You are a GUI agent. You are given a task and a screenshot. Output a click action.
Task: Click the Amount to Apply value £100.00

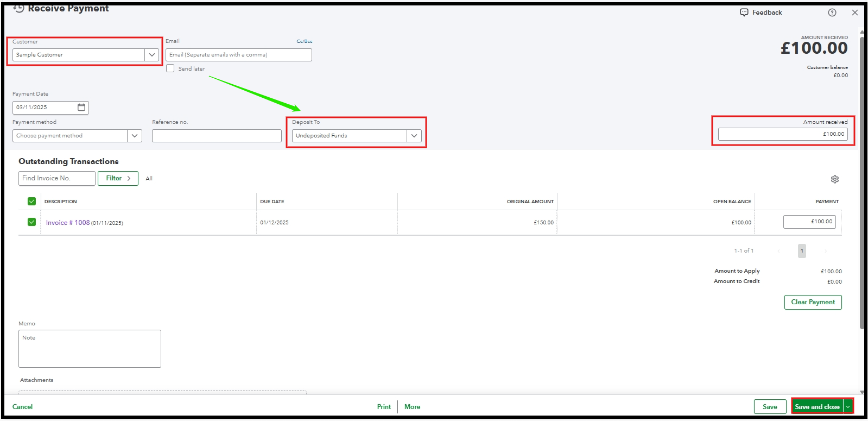point(832,272)
